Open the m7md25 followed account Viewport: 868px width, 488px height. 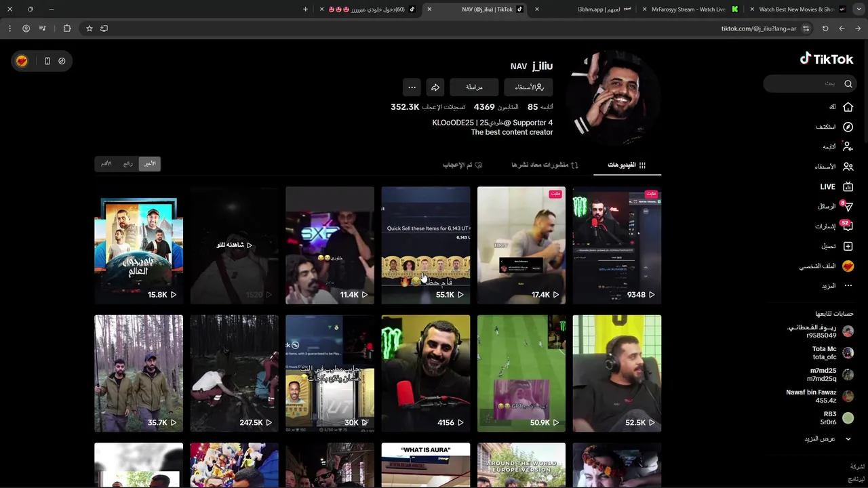coord(831,375)
